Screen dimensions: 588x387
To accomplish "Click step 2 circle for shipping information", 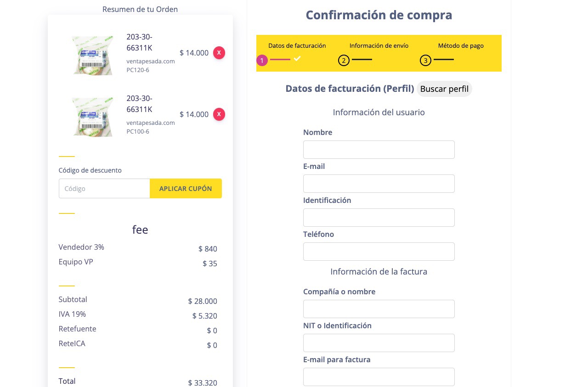I will coord(344,60).
